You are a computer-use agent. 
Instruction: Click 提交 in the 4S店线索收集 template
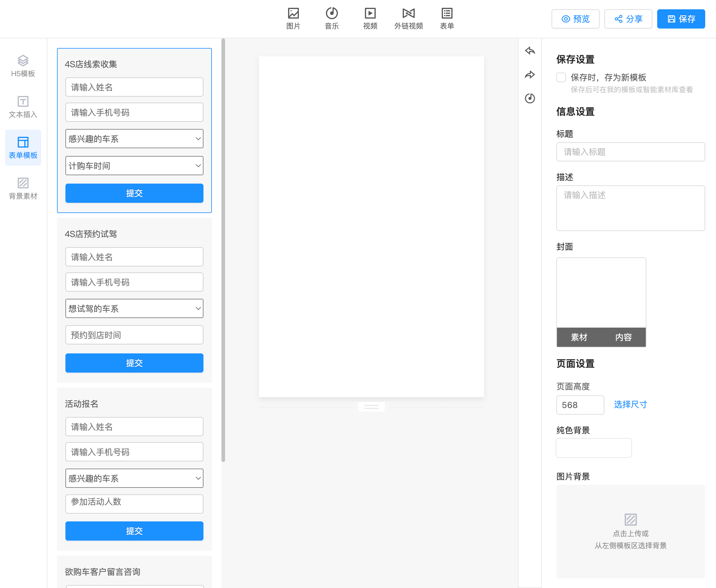[134, 193]
